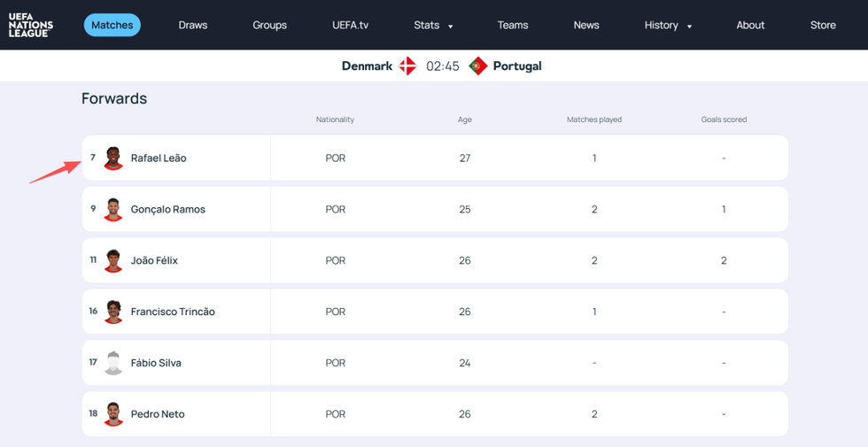Go to the Teams page

pos(513,25)
